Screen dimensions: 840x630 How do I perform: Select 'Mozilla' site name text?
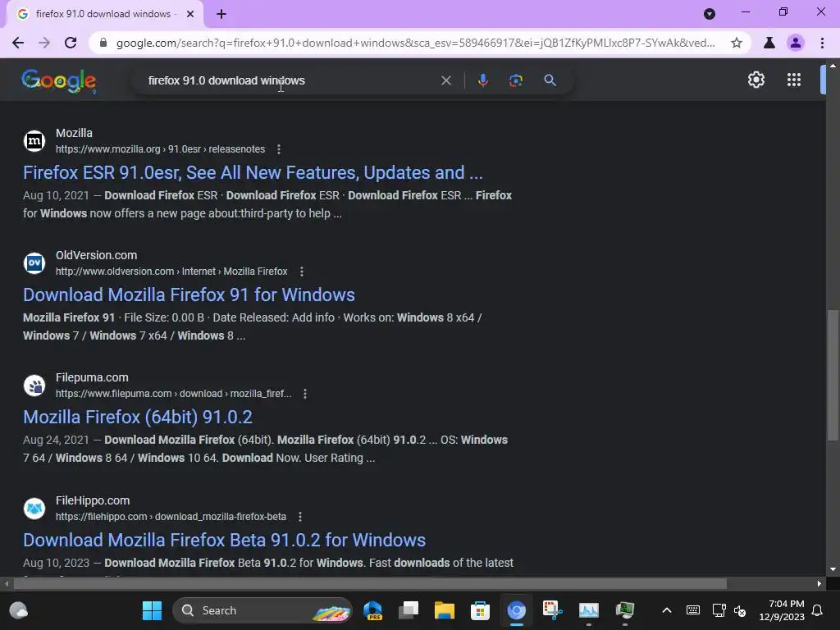[x=74, y=133]
